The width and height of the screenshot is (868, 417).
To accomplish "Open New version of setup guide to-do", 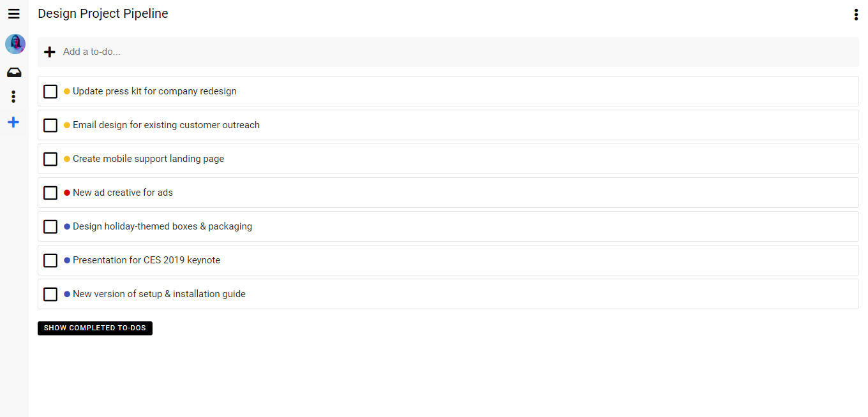I will [159, 294].
